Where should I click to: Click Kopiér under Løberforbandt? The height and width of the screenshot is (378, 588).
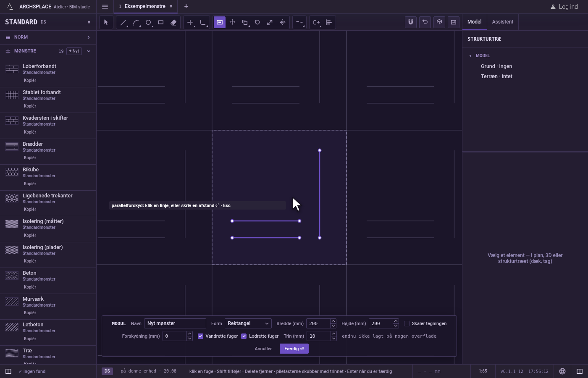click(30, 80)
